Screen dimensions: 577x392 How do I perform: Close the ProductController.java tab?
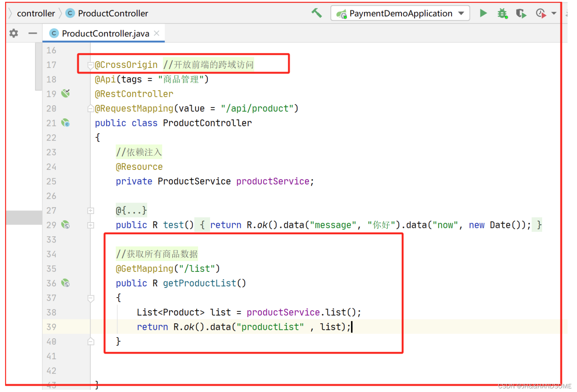[157, 33]
